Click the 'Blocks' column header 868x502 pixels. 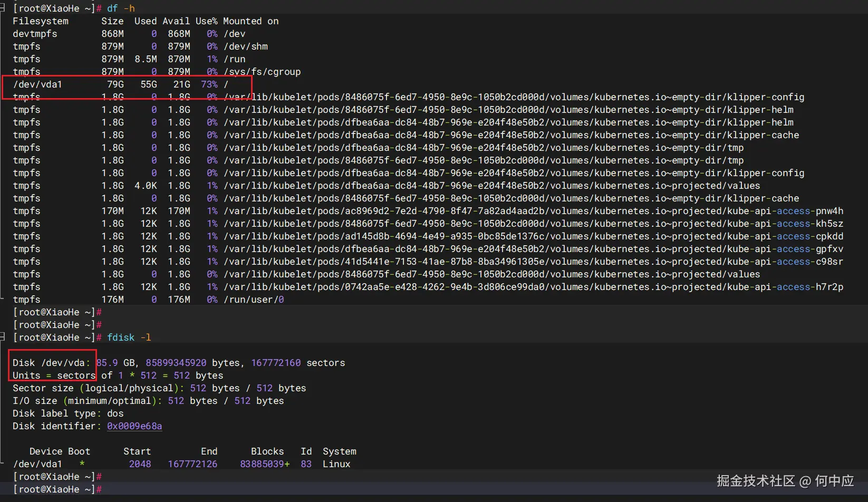[267, 451]
